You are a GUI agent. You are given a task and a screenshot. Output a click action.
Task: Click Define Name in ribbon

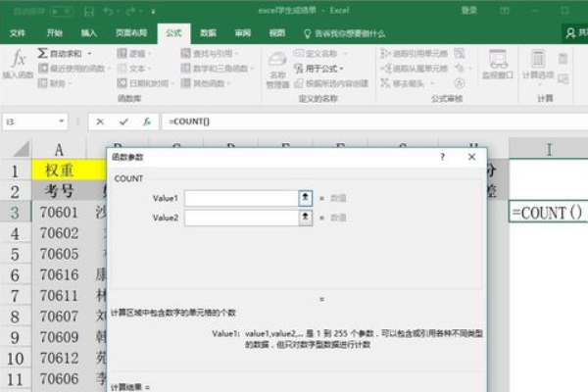click(x=321, y=54)
